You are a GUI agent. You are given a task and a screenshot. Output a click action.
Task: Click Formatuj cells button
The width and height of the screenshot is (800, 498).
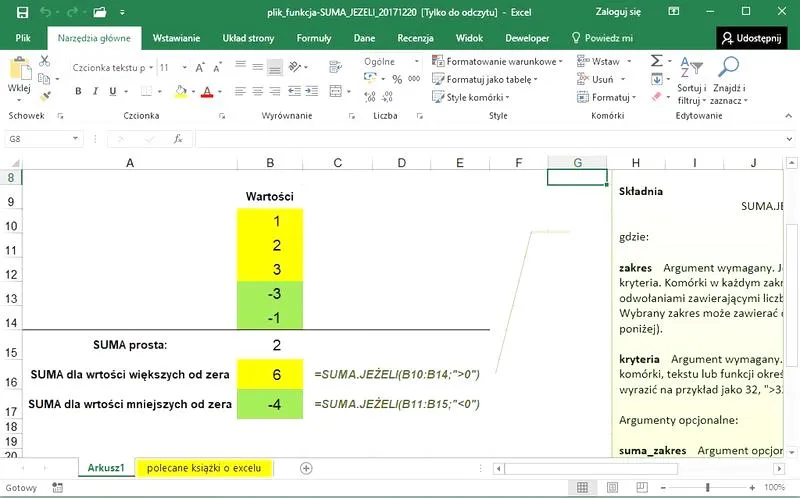tap(606, 97)
